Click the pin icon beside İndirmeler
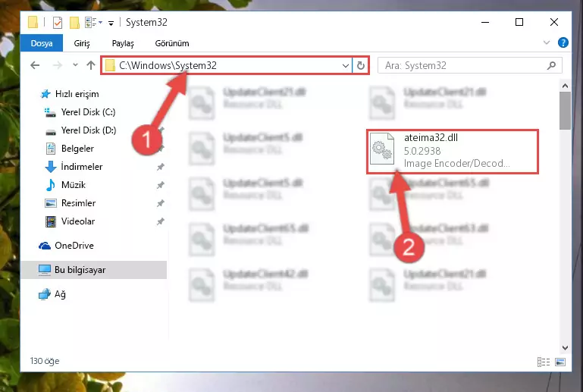583x392 pixels. tap(160, 167)
